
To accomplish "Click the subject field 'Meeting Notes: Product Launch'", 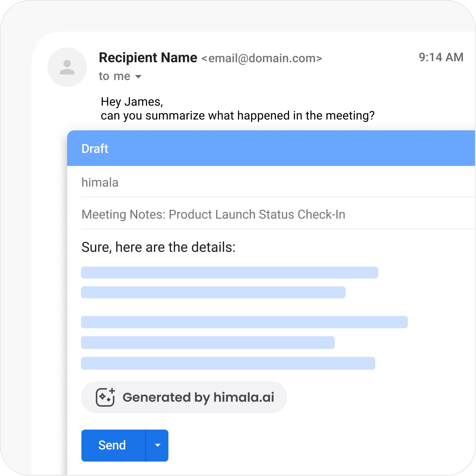I will 213,214.
